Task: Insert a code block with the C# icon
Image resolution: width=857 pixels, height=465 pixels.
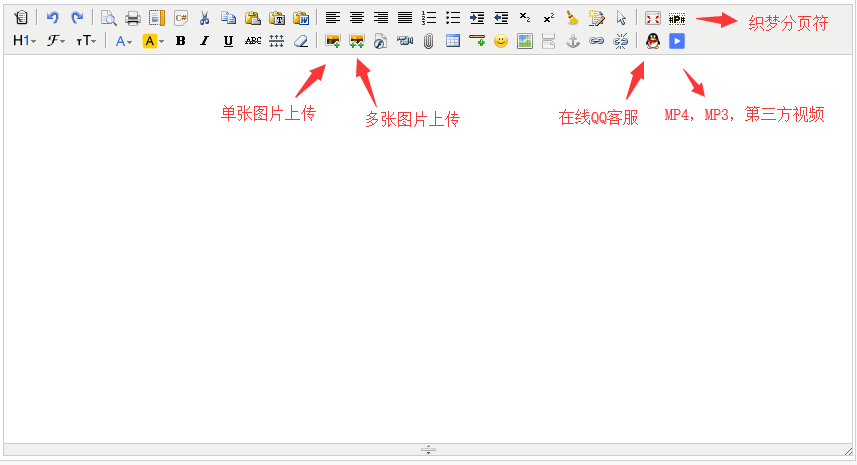Action: coord(181,18)
